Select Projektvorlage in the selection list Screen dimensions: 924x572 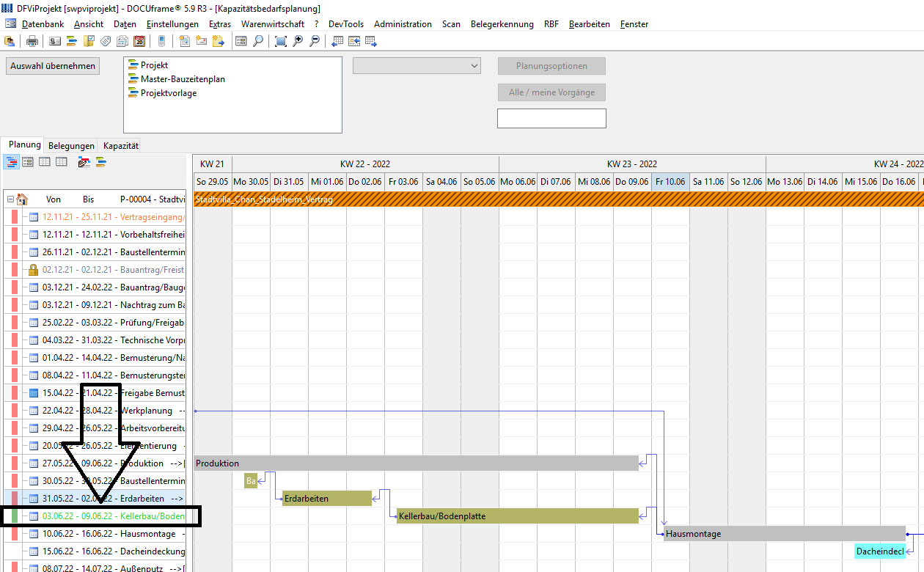pos(169,93)
